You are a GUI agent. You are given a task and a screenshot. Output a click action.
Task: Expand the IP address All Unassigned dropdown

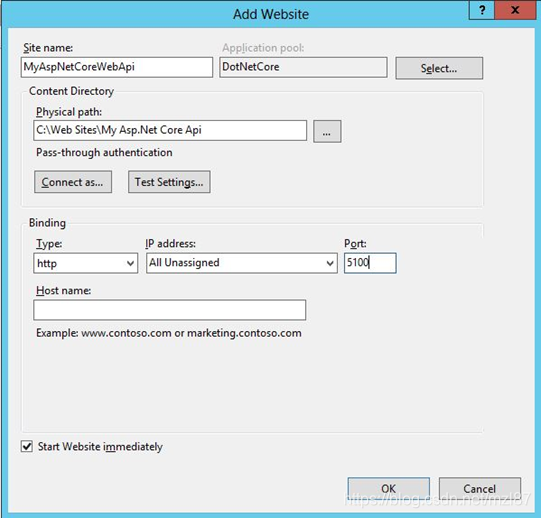click(x=242, y=263)
